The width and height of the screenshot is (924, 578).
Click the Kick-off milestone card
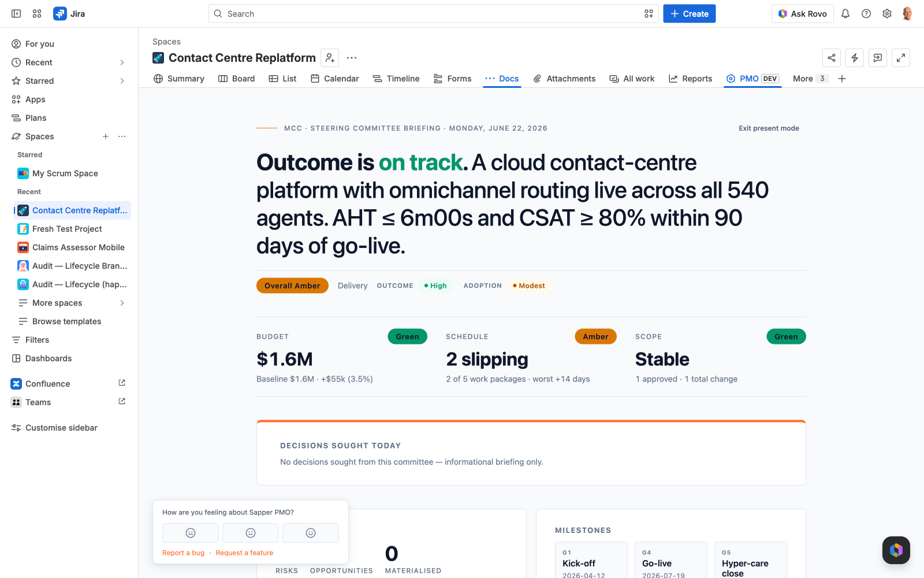[x=591, y=560]
